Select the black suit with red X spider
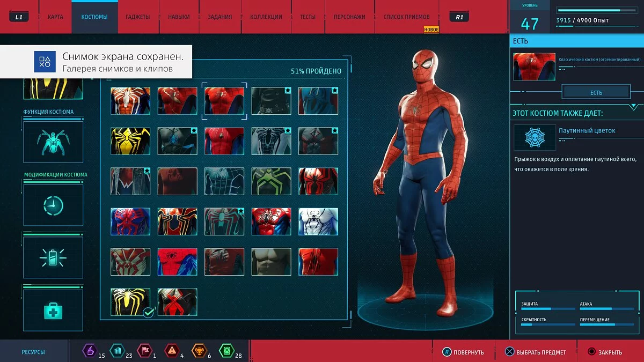This screenshot has height=362, width=644. pos(178,302)
